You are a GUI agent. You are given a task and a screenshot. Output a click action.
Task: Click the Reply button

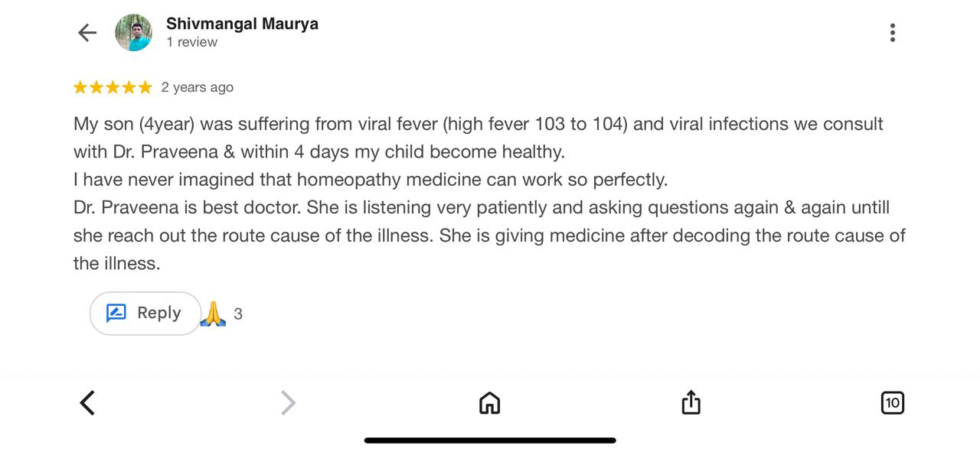coord(145,314)
